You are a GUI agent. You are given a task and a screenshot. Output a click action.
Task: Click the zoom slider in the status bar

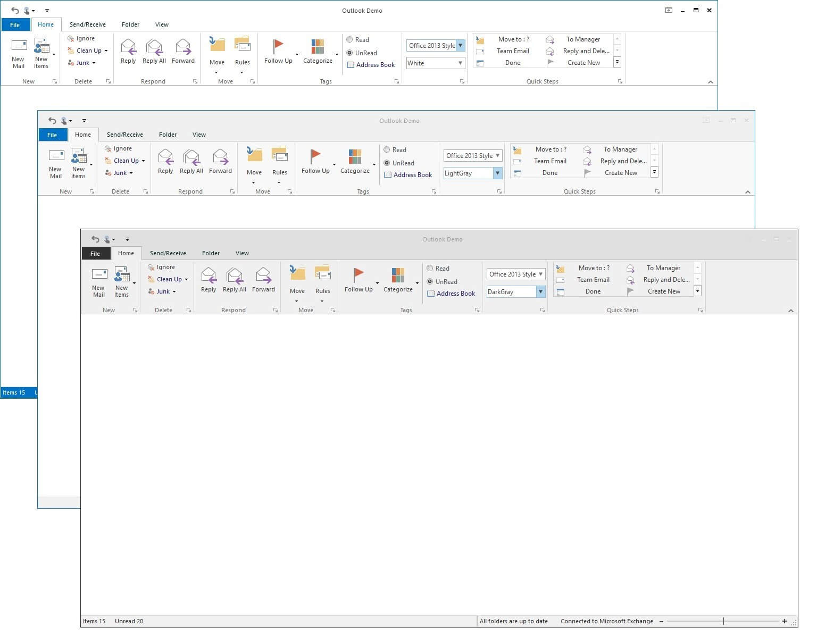(723, 622)
